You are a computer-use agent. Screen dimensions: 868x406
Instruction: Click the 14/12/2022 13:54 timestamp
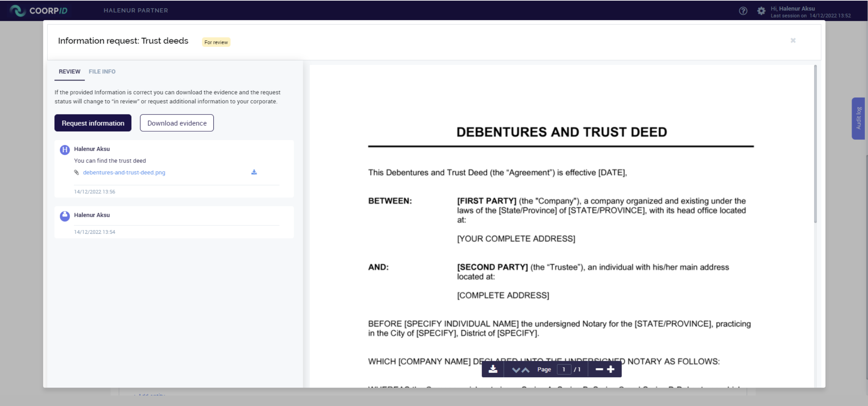pyautogui.click(x=95, y=232)
